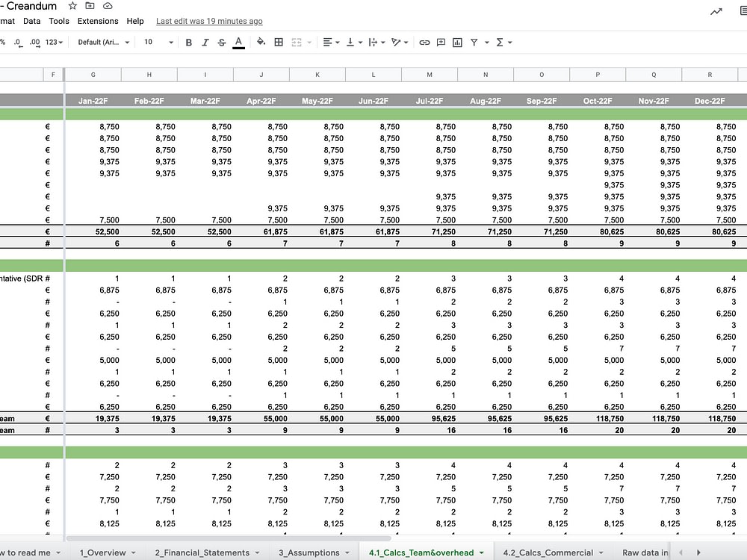Viewport: 747px width, 560px height.
Task: Open the fill color picker
Action: pos(261,42)
